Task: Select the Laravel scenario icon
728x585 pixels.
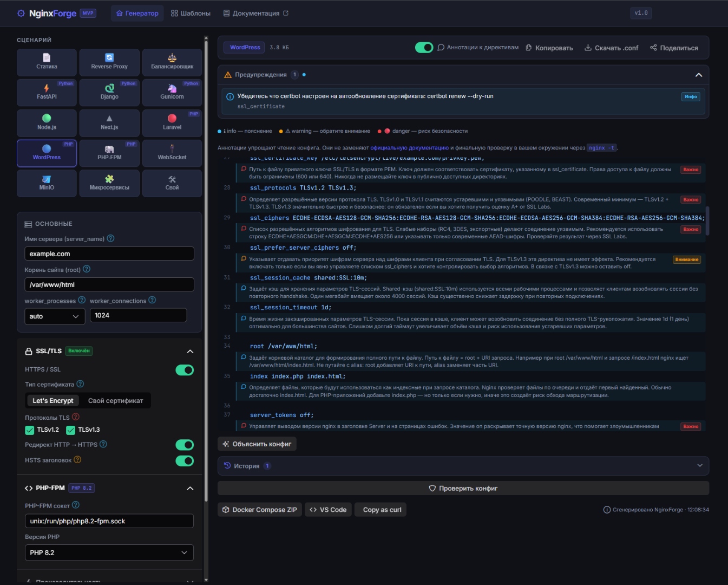Action: tap(172, 118)
